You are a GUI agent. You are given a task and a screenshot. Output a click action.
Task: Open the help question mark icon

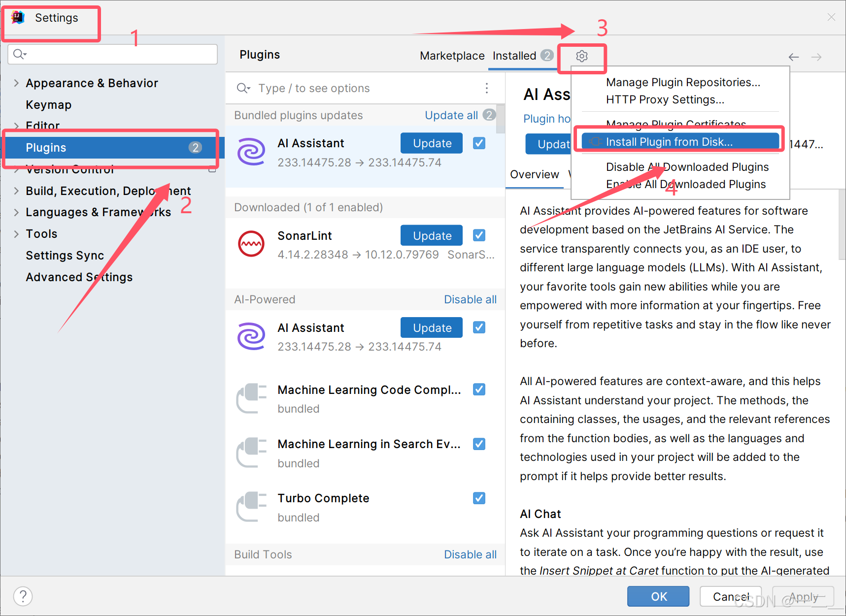point(23,596)
